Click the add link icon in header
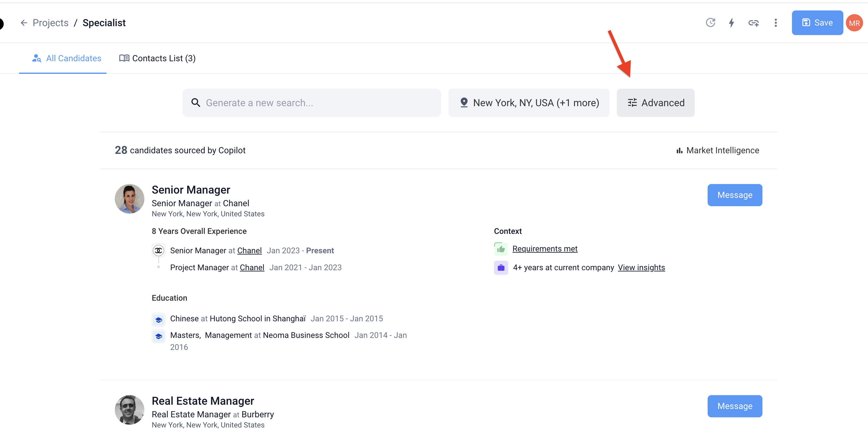Screen dimensions: 868x429 coord(753,22)
